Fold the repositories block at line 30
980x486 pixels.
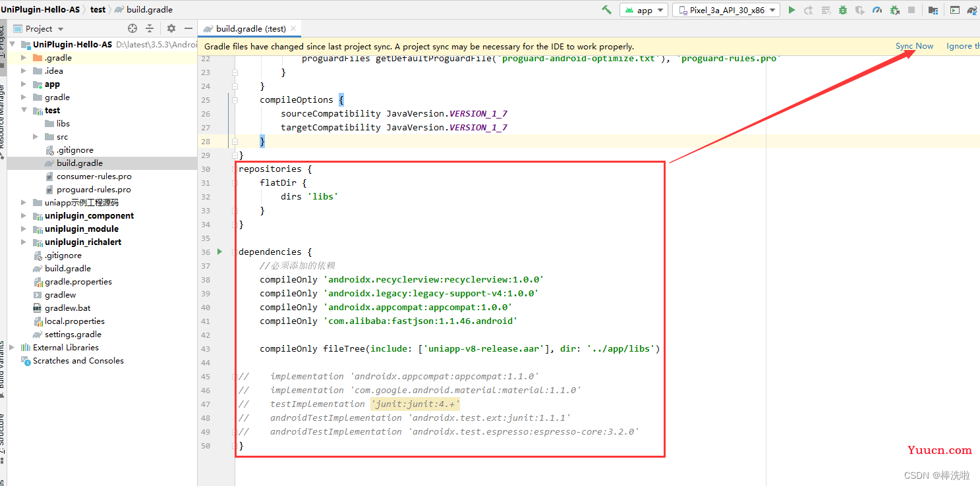pos(235,169)
